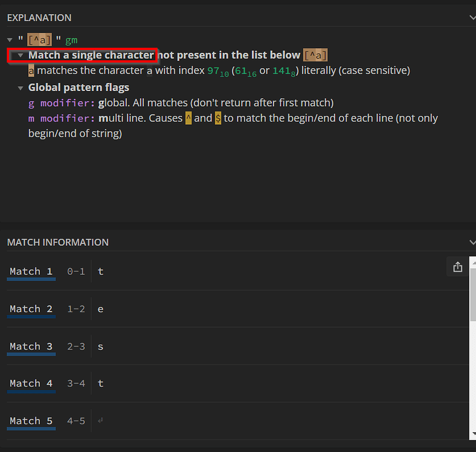Select the Match 3 label

click(31, 347)
